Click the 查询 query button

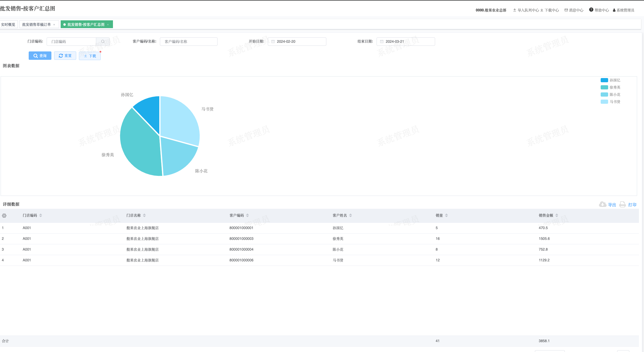click(40, 56)
